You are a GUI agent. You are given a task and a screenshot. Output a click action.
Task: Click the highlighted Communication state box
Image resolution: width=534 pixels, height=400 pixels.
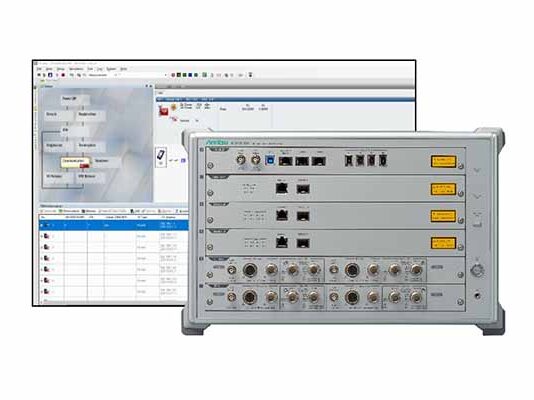(76, 161)
